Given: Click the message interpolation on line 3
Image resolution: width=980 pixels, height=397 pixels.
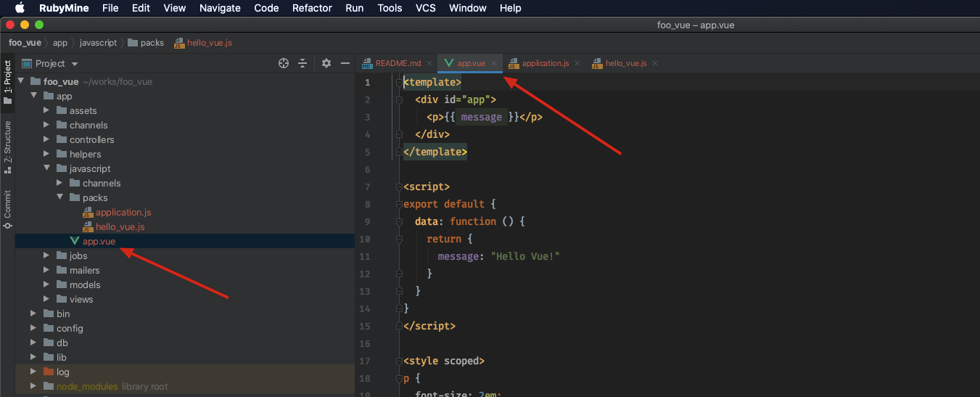Looking at the screenshot, I should (x=482, y=117).
